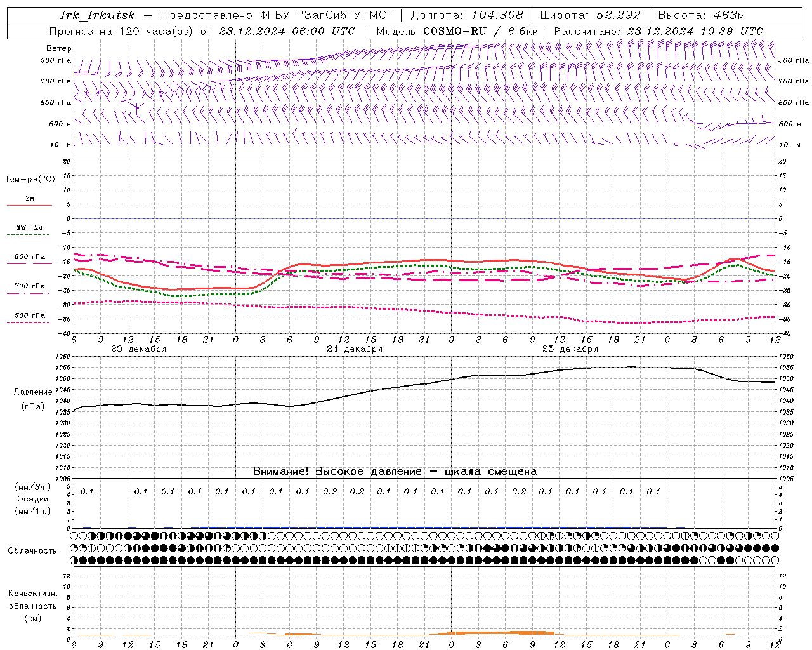This screenshot has width=812, height=650.
Task: Click the "Осадки" precipitation label
Action: [33, 499]
